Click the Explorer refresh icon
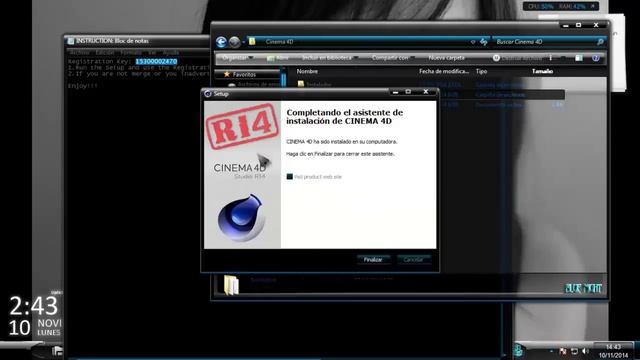Screen dimensions: 640x360 pyautogui.click(x=484, y=42)
